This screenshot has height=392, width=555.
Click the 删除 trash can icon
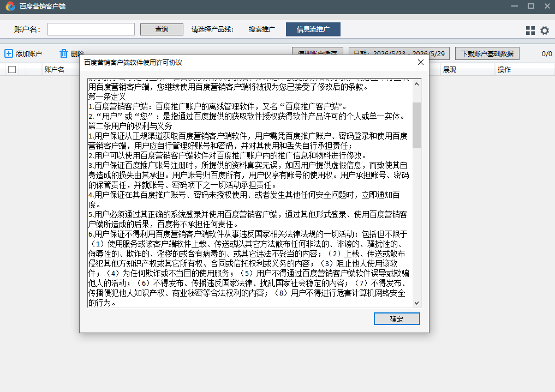[x=64, y=53]
